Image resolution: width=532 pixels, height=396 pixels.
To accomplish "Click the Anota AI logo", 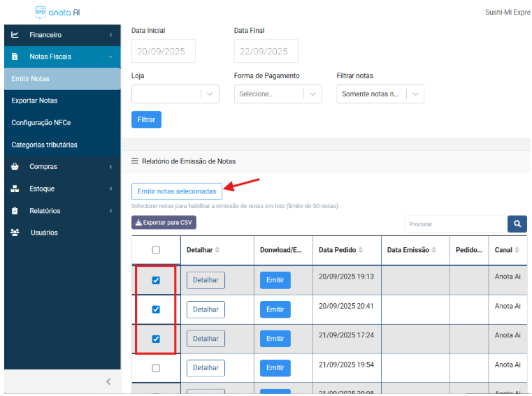I will (57, 12).
